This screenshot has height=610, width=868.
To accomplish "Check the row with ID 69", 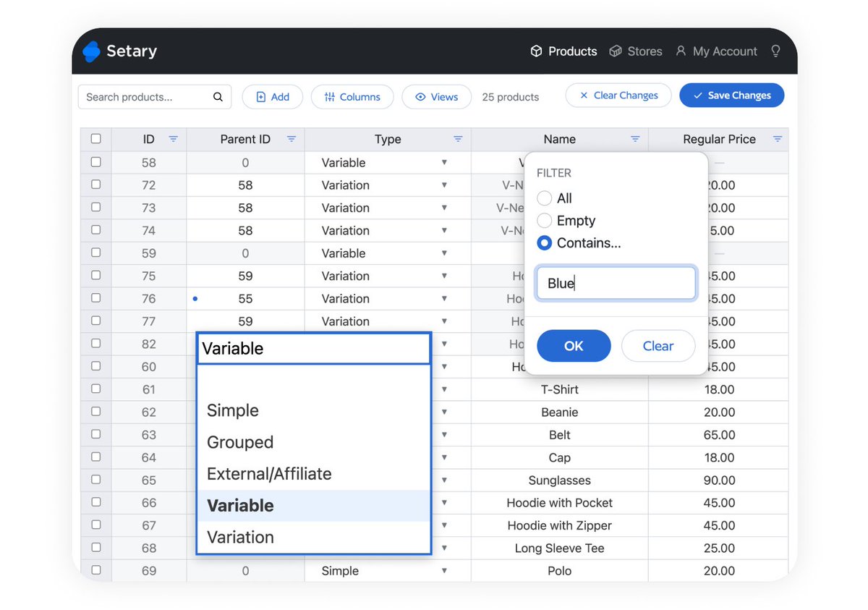I will pos(96,570).
